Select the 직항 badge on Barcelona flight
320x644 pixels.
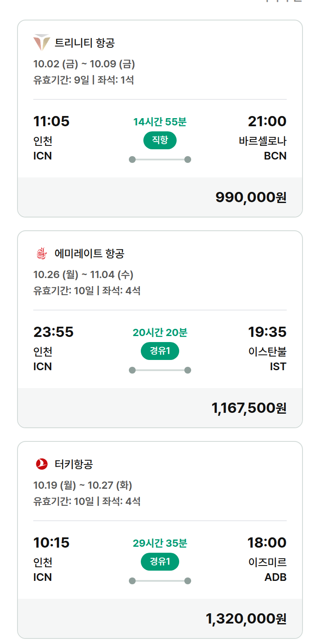click(x=160, y=140)
